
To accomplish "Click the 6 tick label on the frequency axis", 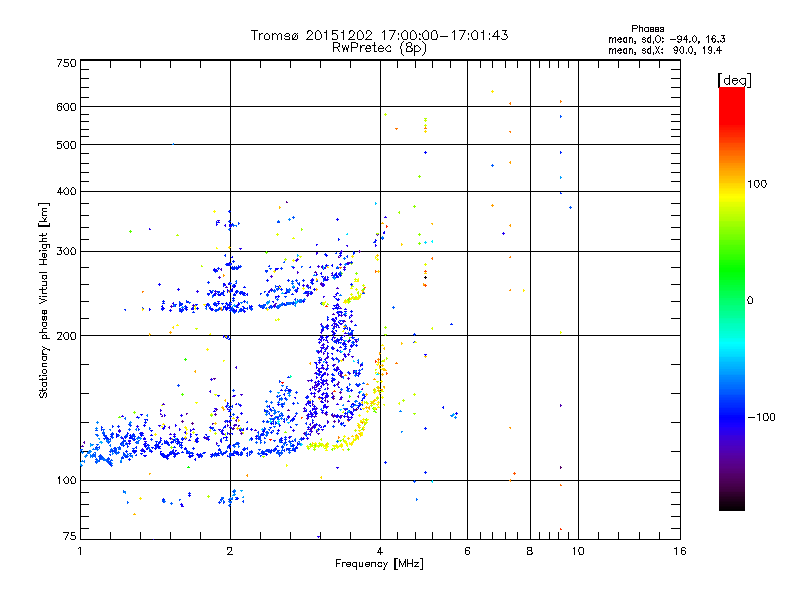I will (467, 552).
